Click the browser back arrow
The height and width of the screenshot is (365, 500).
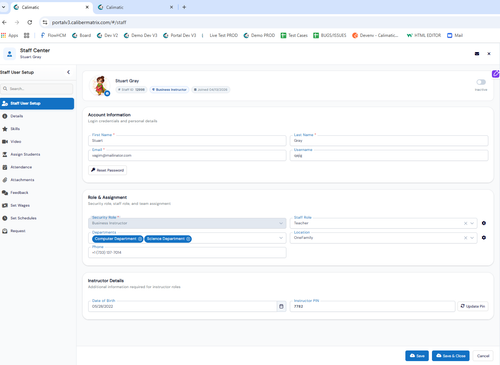[4, 22]
